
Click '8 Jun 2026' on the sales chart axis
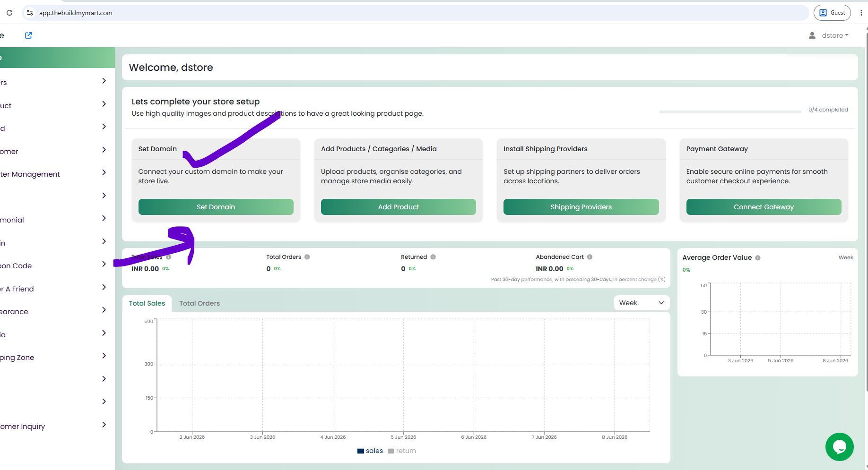[x=615, y=437]
